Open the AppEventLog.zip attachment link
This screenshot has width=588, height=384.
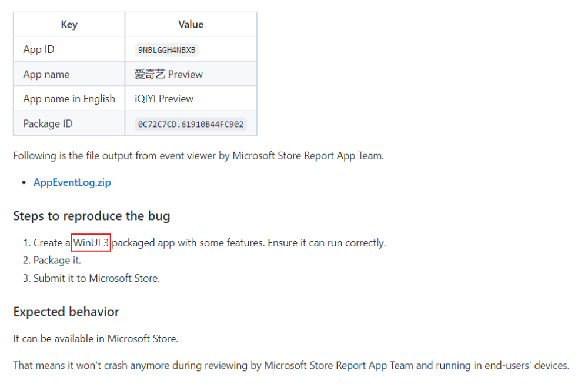72,182
